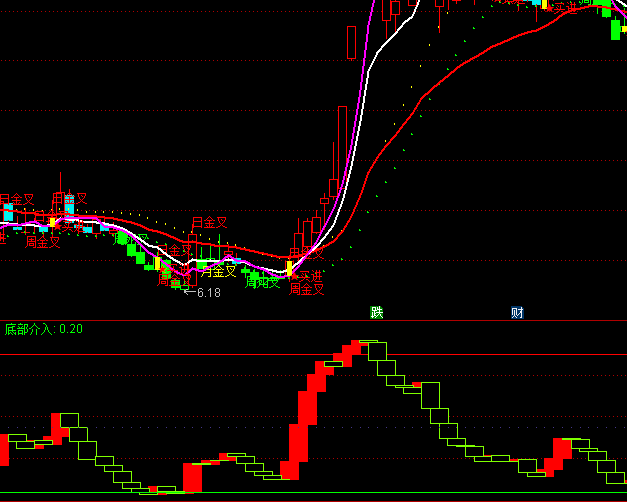Click the yellow 月金叉 signal label
The width and height of the screenshot is (627, 502).
(x=219, y=271)
